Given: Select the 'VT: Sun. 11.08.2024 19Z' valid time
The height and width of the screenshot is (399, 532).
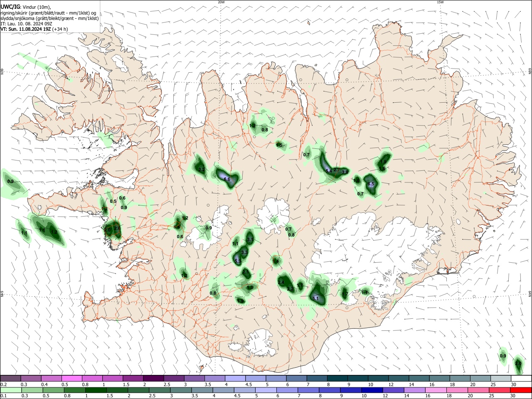Looking at the screenshot, I should (26, 29).
